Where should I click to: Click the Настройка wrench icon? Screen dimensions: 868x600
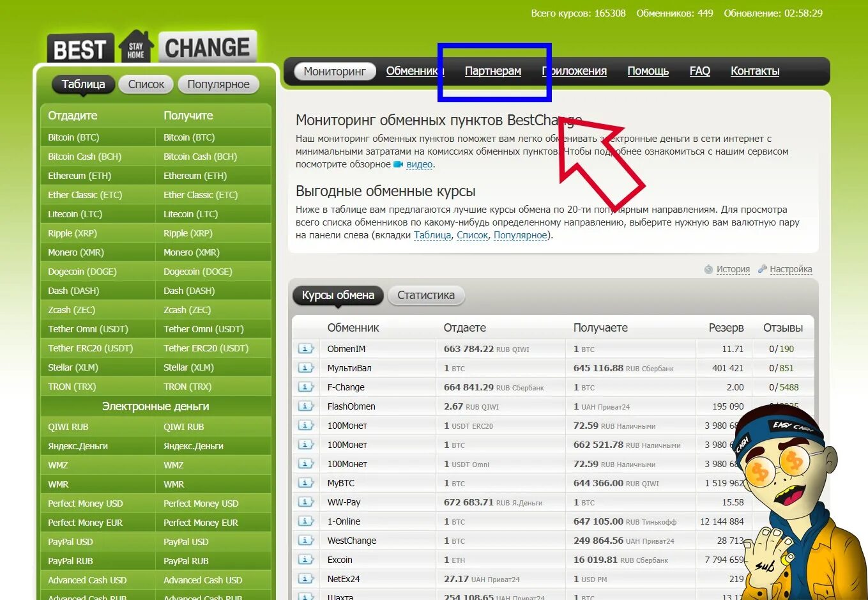[762, 269]
